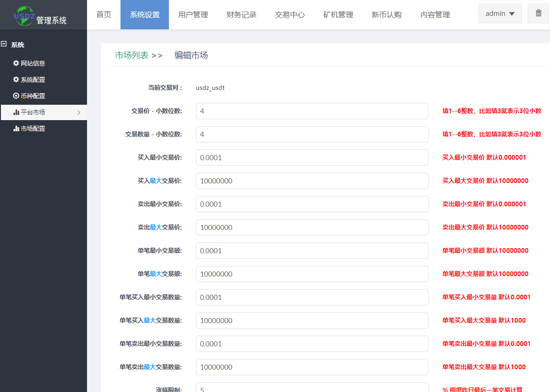Click the trash icon in top bar

[x=538, y=13]
